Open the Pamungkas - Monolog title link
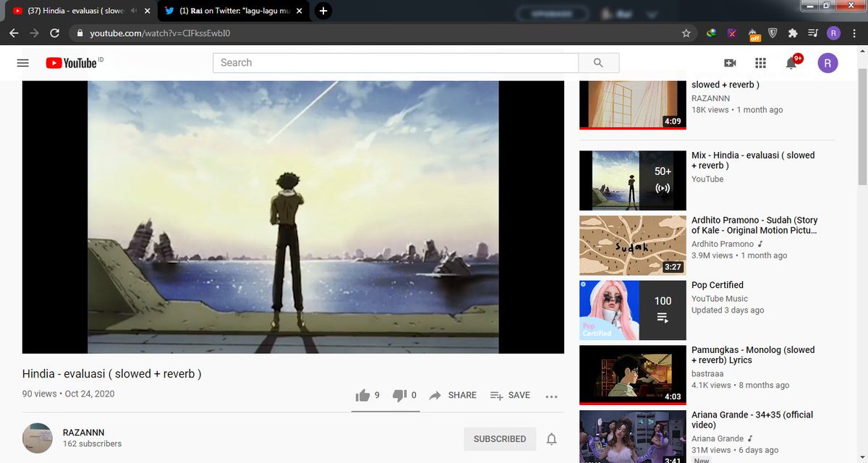This screenshot has width=868, height=463. [753, 354]
